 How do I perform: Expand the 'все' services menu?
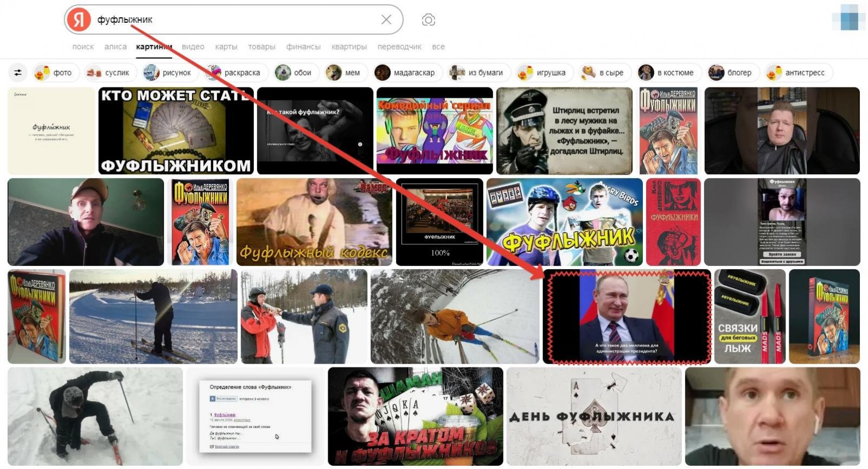[438, 47]
